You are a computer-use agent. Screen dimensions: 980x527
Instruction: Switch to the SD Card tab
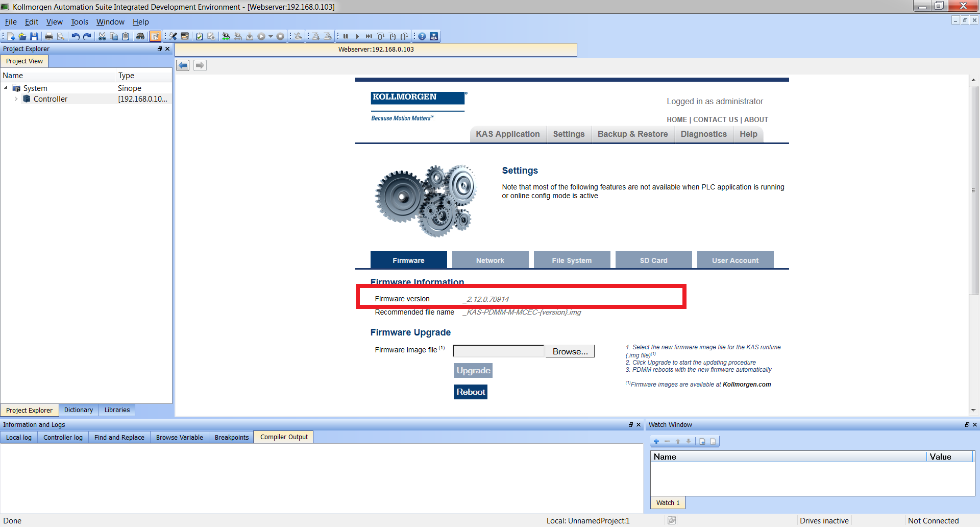pos(653,260)
